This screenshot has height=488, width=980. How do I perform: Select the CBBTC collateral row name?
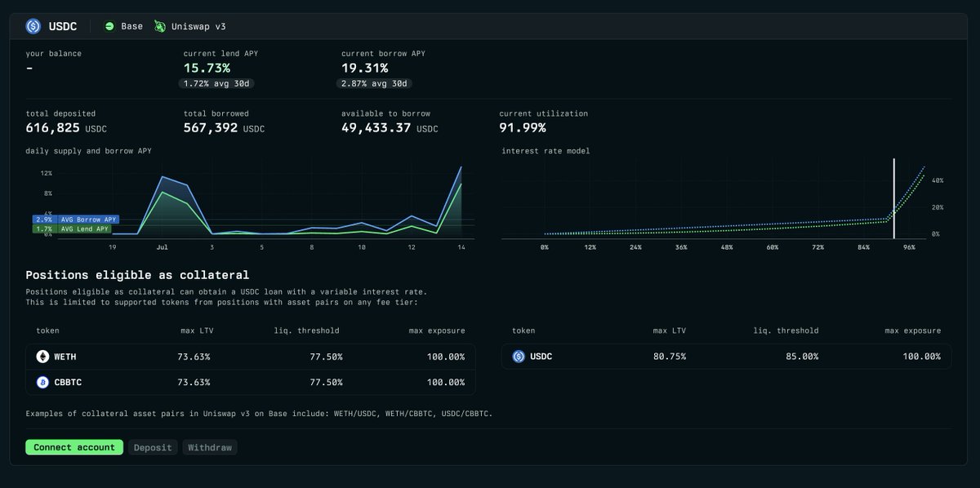(x=69, y=382)
